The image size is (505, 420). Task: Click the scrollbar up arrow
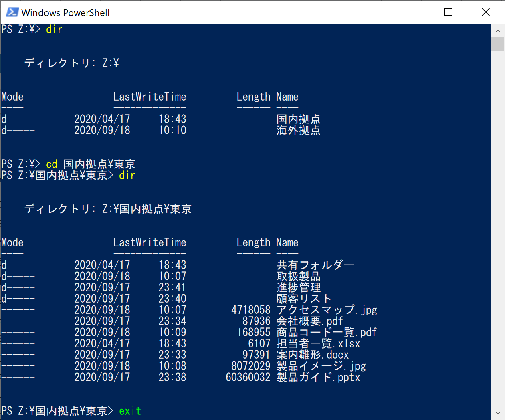498,31
